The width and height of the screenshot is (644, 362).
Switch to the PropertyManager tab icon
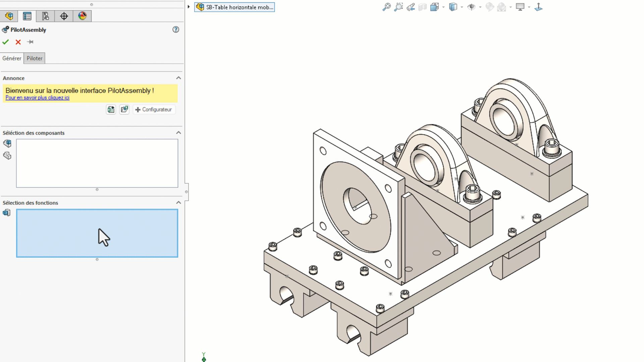27,16
